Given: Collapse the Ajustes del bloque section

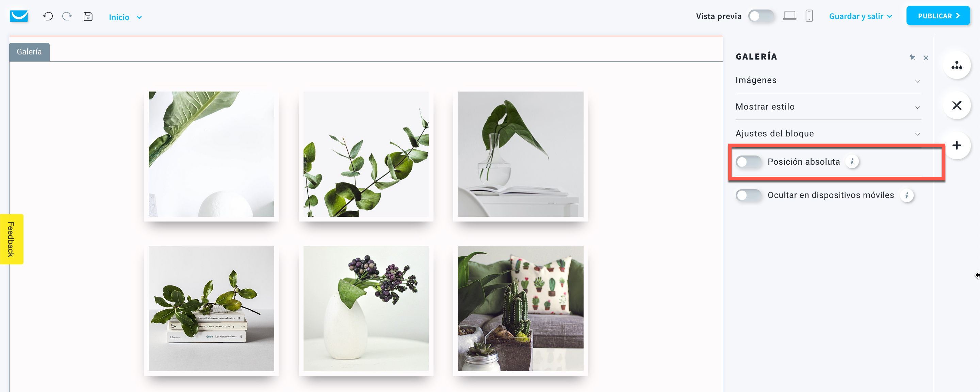Looking at the screenshot, I should (x=828, y=134).
